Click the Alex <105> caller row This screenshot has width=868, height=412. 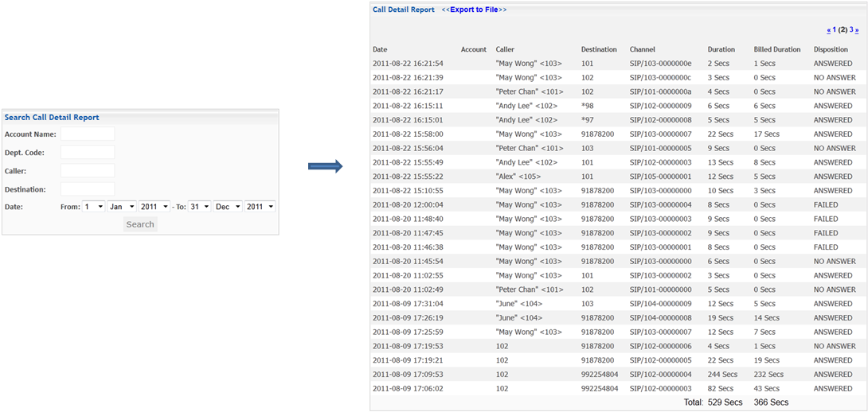pos(618,177)
